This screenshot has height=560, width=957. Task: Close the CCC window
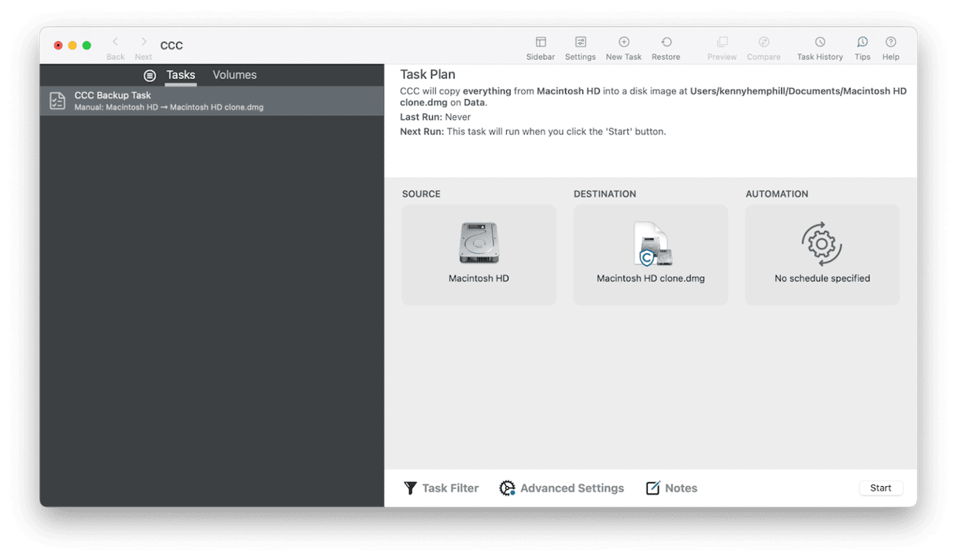point(58,46)
